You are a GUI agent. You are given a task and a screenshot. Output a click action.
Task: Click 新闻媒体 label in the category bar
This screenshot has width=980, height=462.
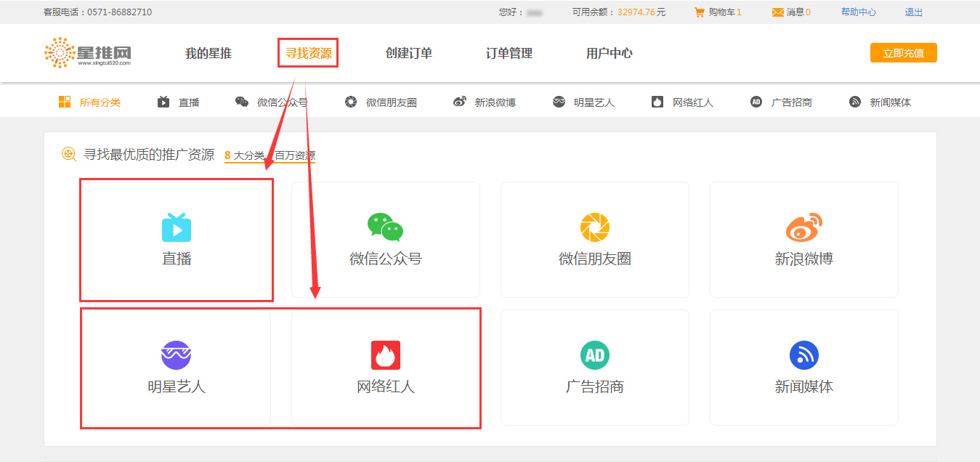pyautogui.click(x=891, y=102)
